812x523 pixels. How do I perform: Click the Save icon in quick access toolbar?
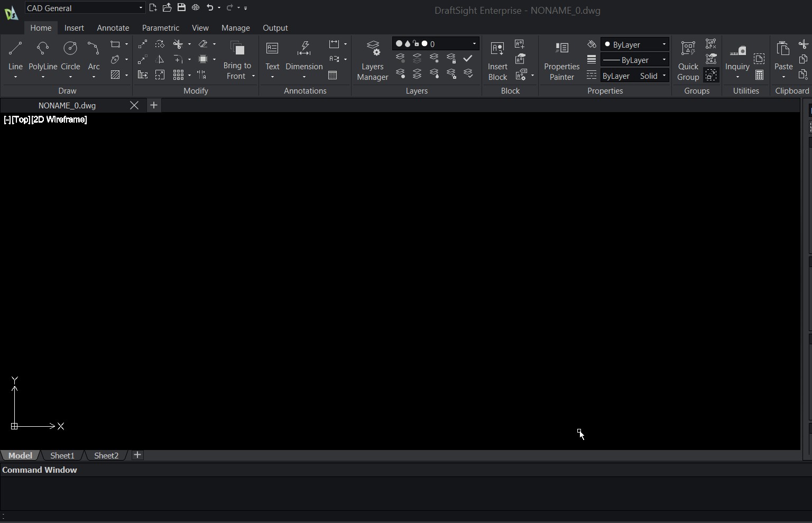click(181, 7)
